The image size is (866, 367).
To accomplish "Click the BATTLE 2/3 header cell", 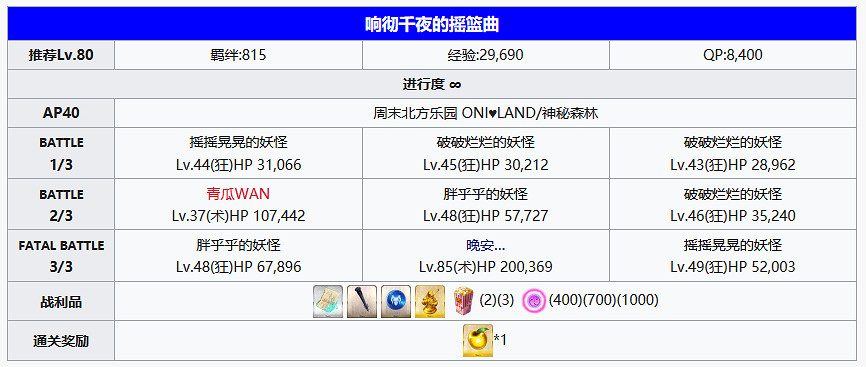I will click(61, 205).
